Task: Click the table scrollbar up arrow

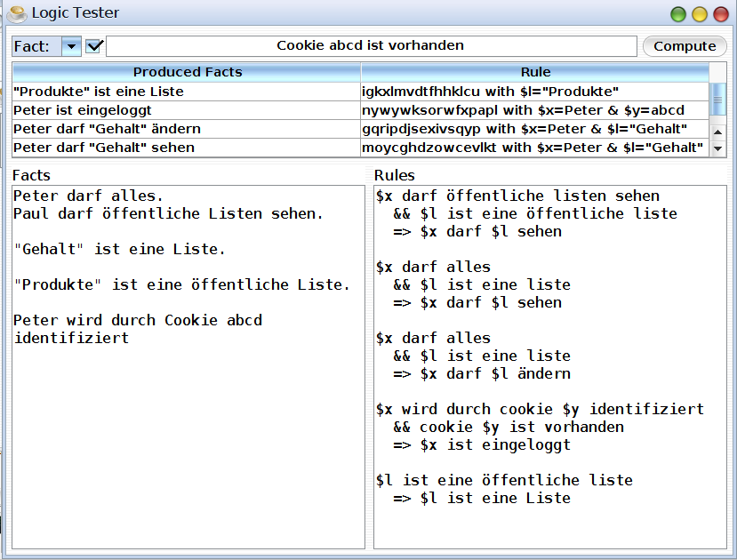Action: click(718, 131)
